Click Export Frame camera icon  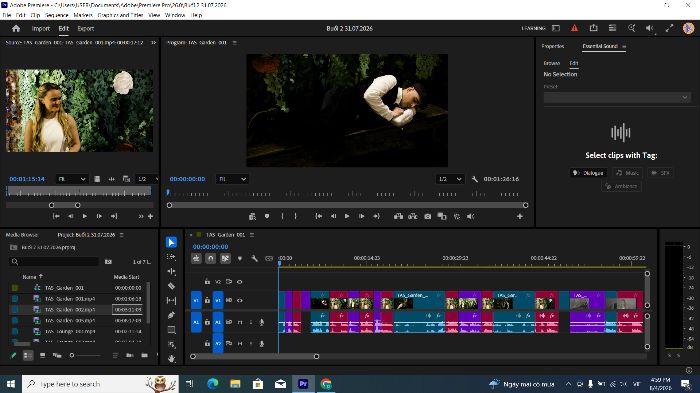[428, 216]
